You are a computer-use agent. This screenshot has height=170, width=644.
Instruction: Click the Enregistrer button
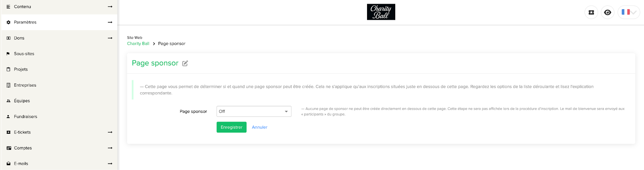231,127
